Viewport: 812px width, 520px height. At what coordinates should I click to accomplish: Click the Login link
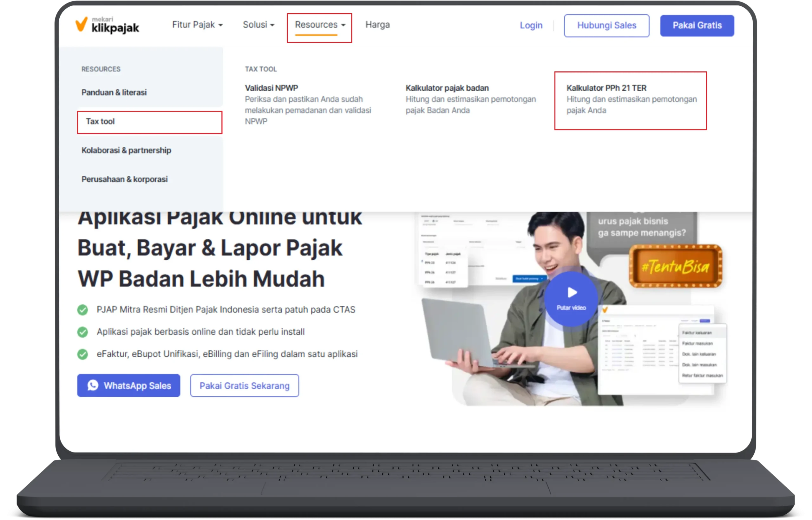click(531, 25)
